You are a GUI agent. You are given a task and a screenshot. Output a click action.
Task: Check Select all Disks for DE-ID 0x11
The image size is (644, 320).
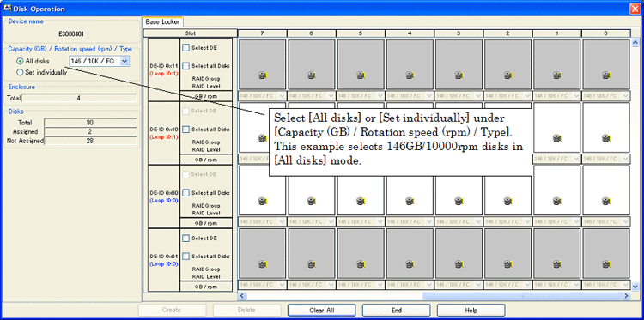click(186, 66)
